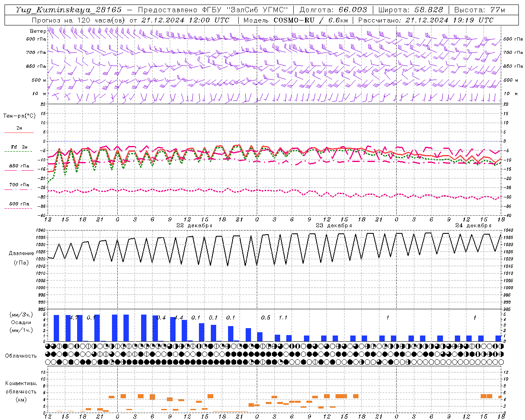Image resolution: width=525 pixels, height=420 pixels.
Task: Click the 'Осадки' precipitation label
Action: point(21,322)
